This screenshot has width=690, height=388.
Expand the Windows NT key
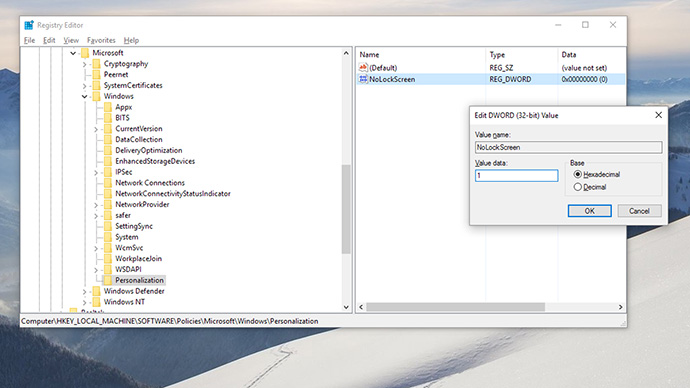[x=84, y=303]
